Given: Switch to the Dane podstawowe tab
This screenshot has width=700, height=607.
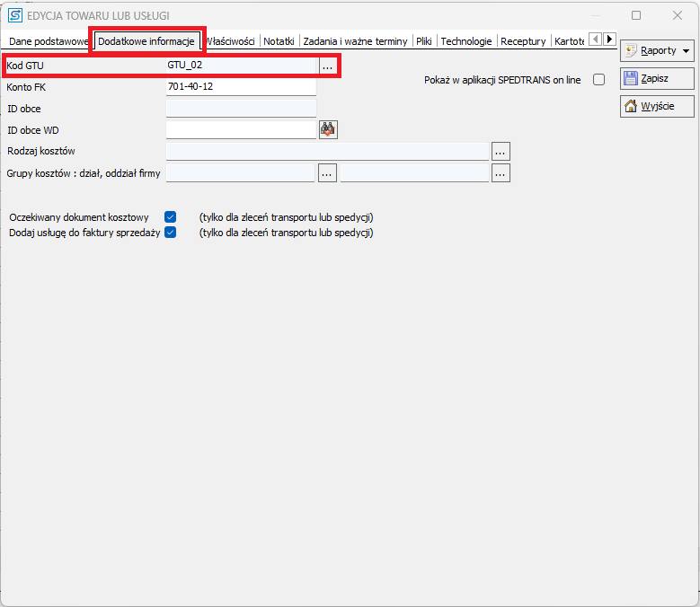Looking at the screenshot, I should pos(48,41).
